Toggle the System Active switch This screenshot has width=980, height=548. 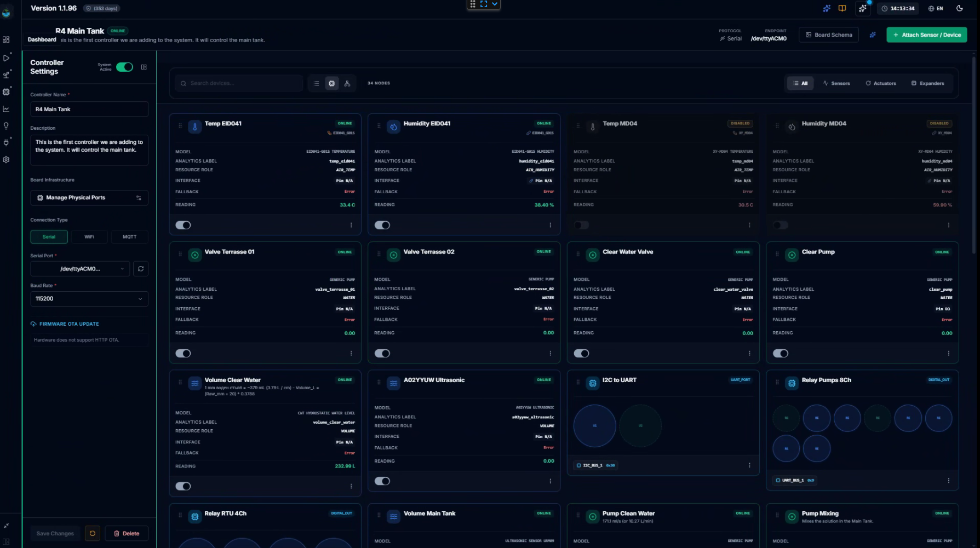(124, 67)
